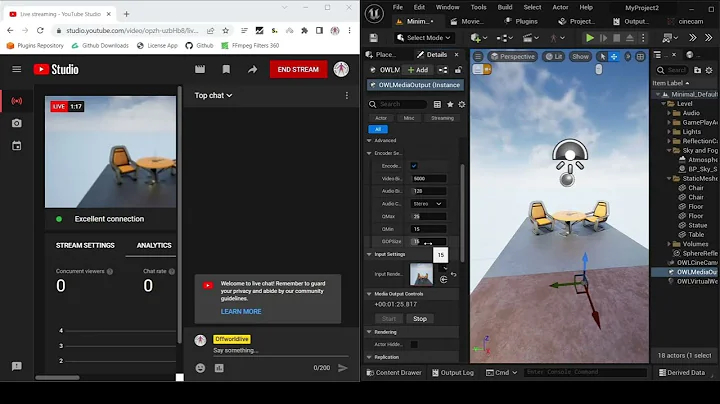Click the share arrow icon in Studio
720x404 pixels.
tap(253, 69)
